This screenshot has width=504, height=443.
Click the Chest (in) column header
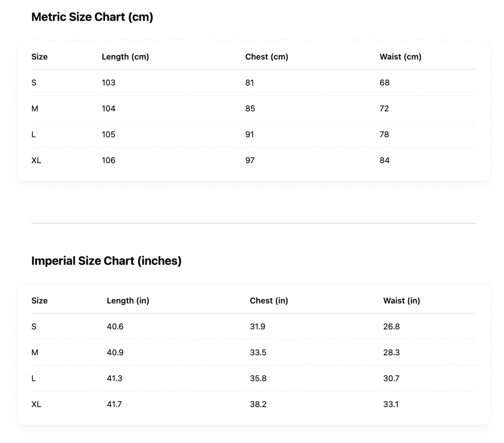[269, 301]
